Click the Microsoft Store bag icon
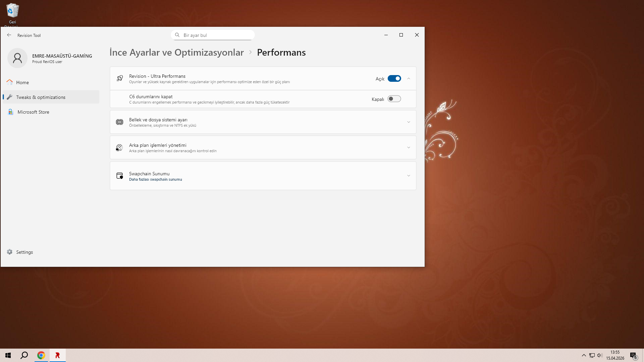Image resolution: width=644 pixels, height=362 pixels. [10, 112]
